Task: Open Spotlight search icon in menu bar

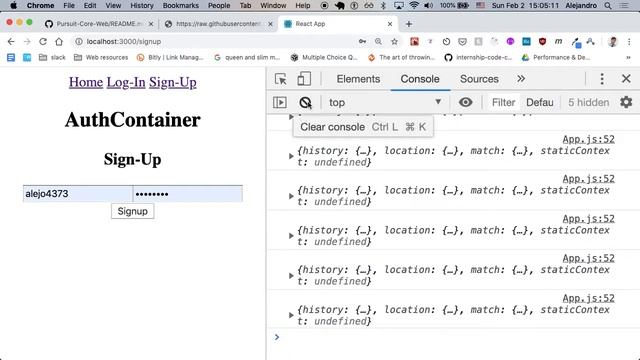Action: click(608, 6)
